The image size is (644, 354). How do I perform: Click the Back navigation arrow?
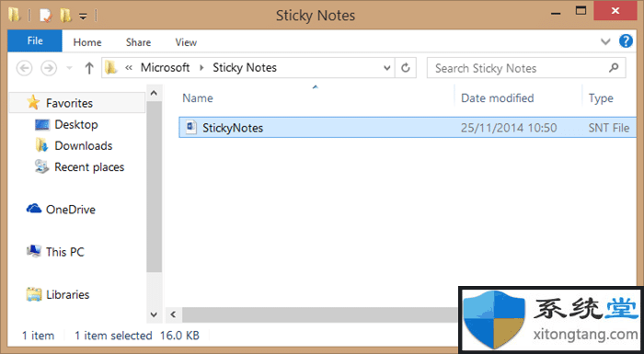point(24,68)
